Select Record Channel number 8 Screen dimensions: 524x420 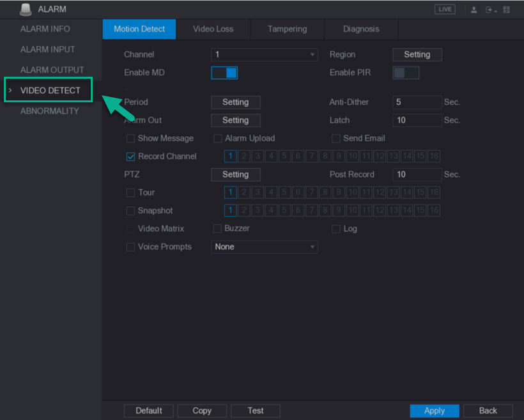click(325, 156)
